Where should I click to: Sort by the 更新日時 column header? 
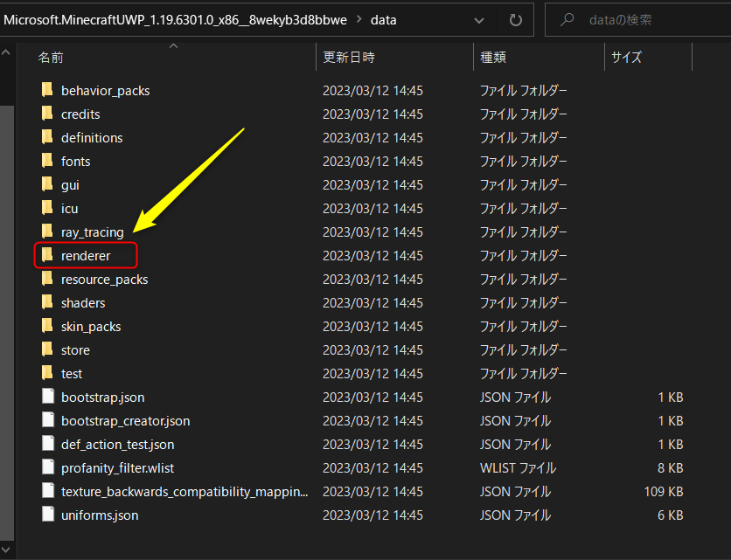click(349, 57)
